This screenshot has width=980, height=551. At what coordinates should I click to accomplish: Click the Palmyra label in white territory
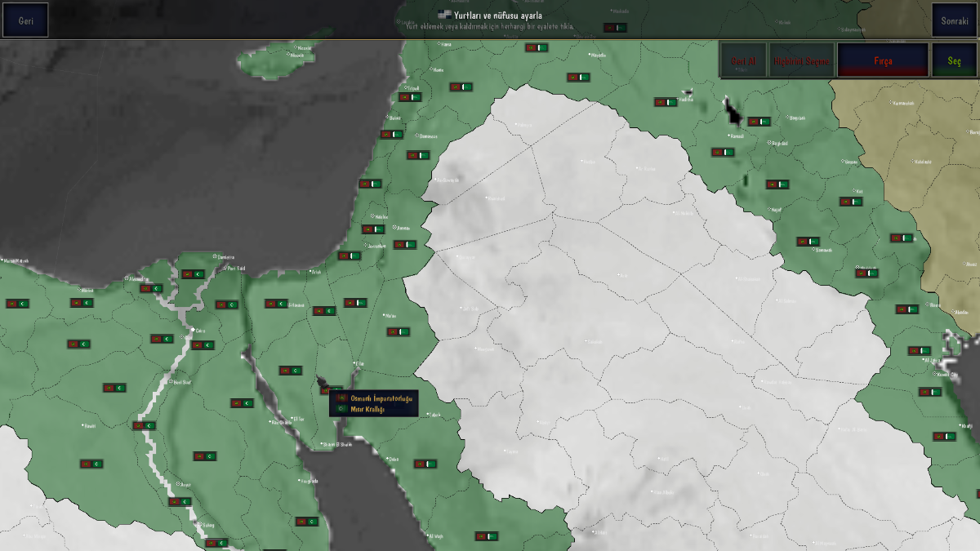pos(523,125)
